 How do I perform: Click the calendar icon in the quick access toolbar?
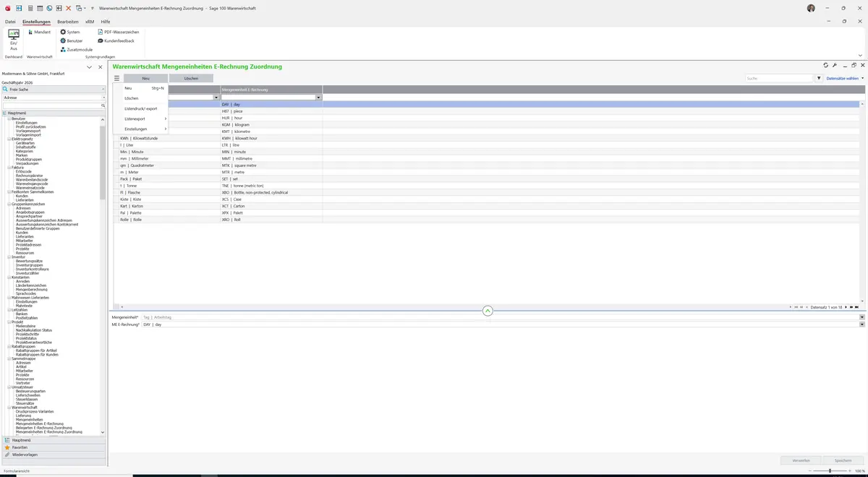point(39,8)
